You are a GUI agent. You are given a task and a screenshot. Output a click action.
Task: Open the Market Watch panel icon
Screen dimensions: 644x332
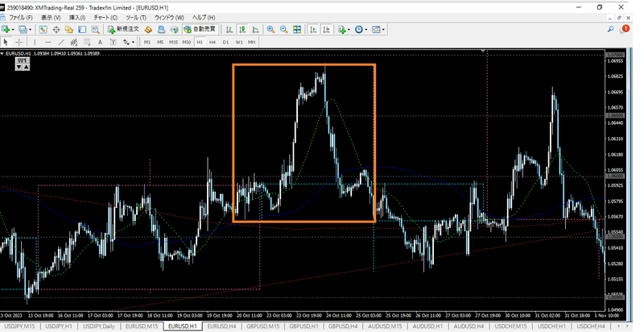point(43,29)
